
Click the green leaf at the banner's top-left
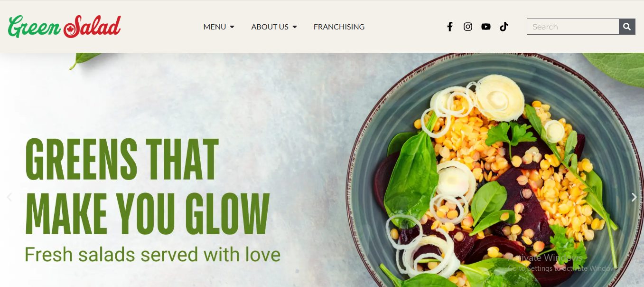pos(85,60)
